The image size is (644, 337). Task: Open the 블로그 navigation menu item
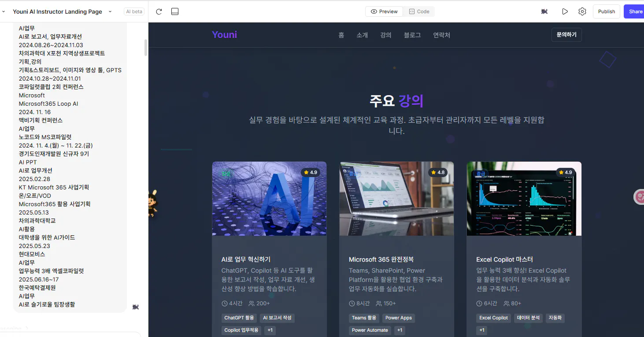click(412, 35)
